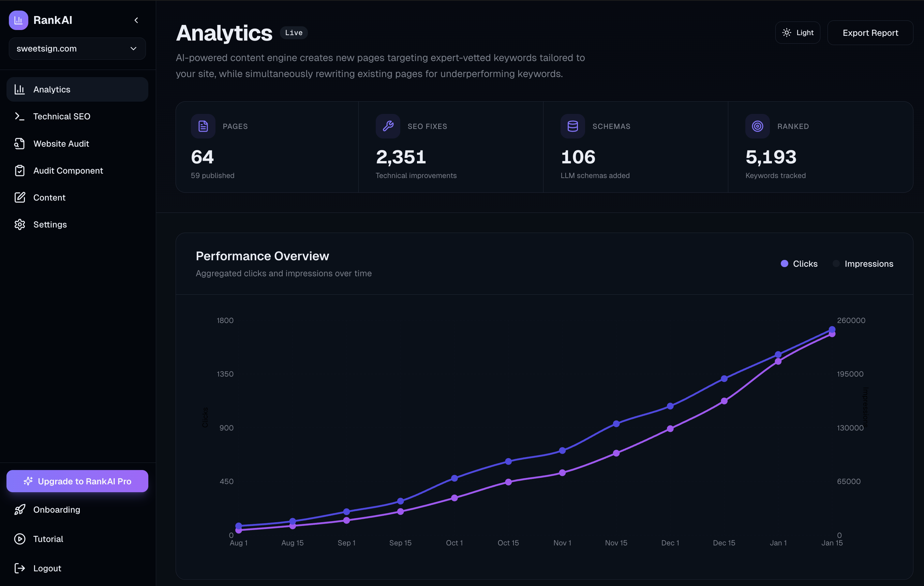The height and width of the screenshot is (586, 924).
Task: Select the Technical SEO terminal icon
Action: click(x=20, y=116)
